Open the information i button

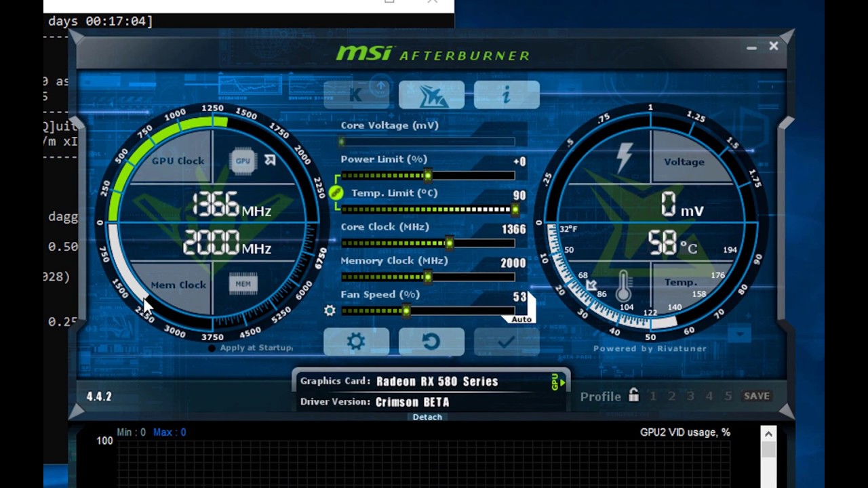pyautogui.click(x=507, y=95)
